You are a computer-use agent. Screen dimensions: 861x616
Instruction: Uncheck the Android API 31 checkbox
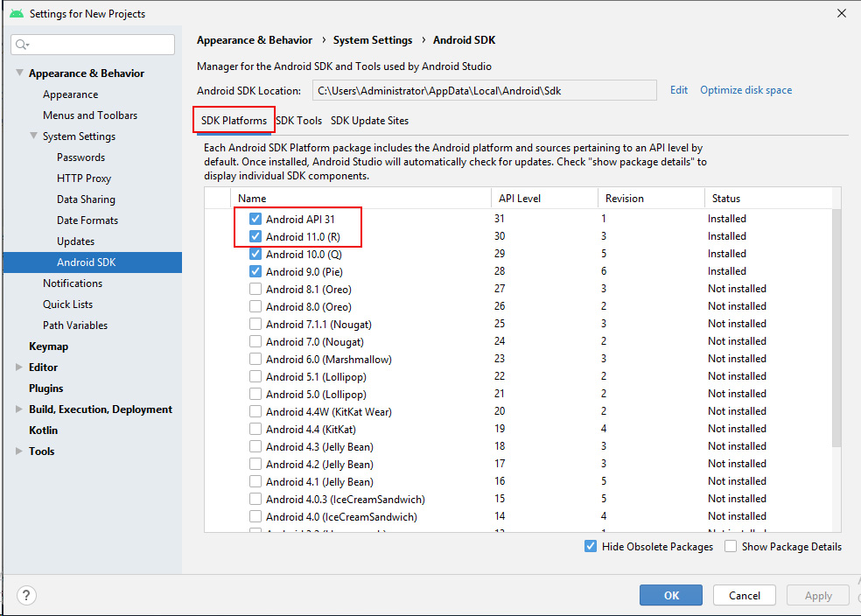[x=255, y=219]
